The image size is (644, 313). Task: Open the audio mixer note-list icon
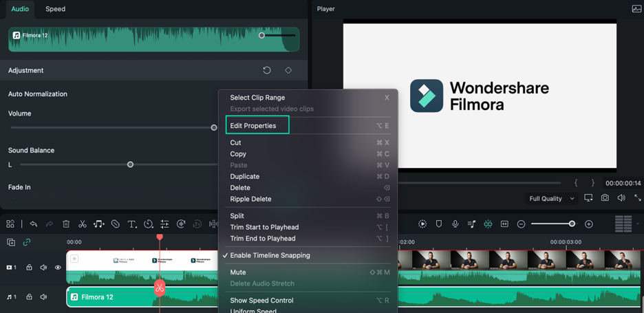click(x=471, y=224)
